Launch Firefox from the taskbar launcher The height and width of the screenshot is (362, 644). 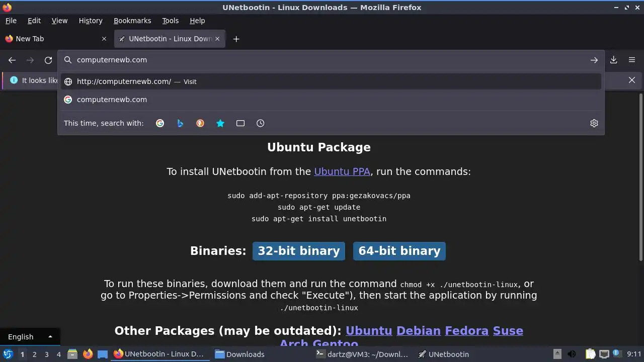88,354
